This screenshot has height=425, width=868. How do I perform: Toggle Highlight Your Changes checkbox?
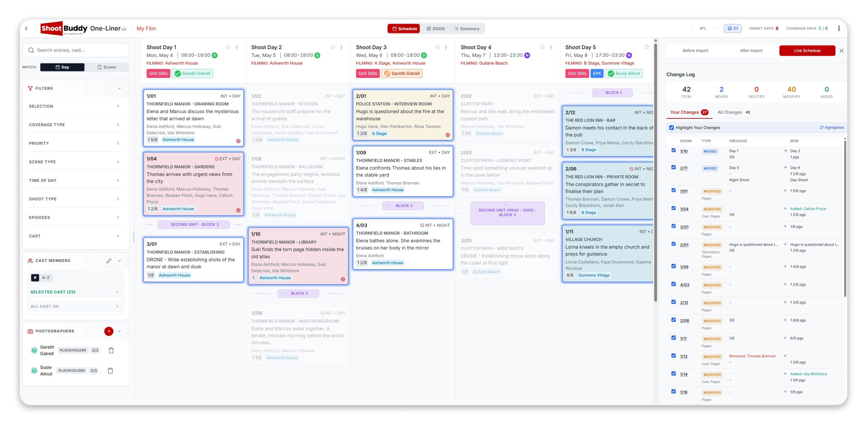(671, 128)
